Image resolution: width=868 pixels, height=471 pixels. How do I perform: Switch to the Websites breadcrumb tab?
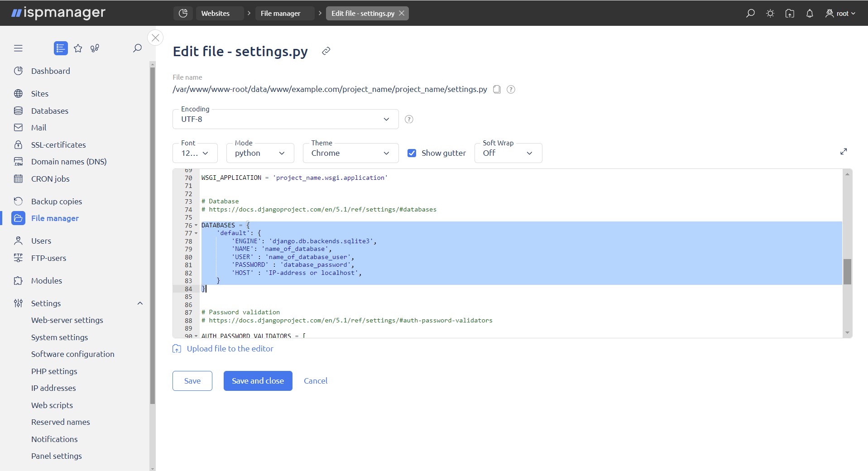216,13
